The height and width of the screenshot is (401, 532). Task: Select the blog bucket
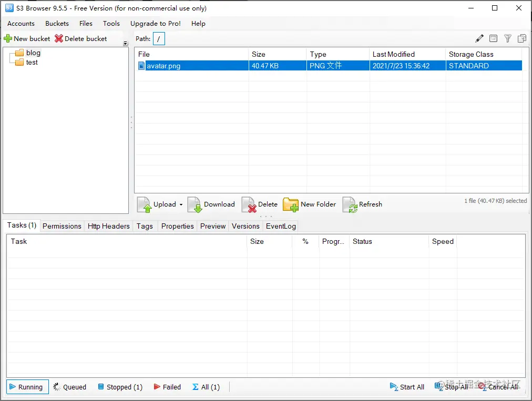(x=33, y=53)
